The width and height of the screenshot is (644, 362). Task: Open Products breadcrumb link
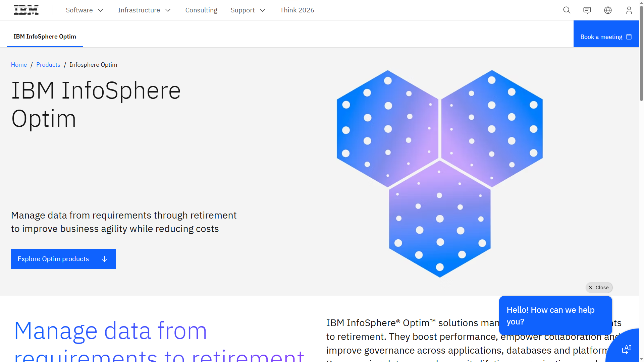point(48,64)
